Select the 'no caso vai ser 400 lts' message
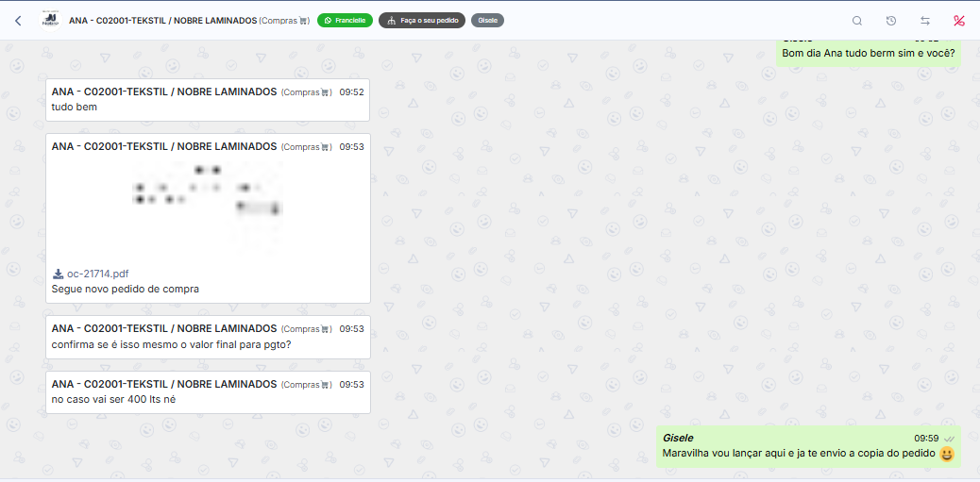 pyautogui.click(x=208, y=392)
